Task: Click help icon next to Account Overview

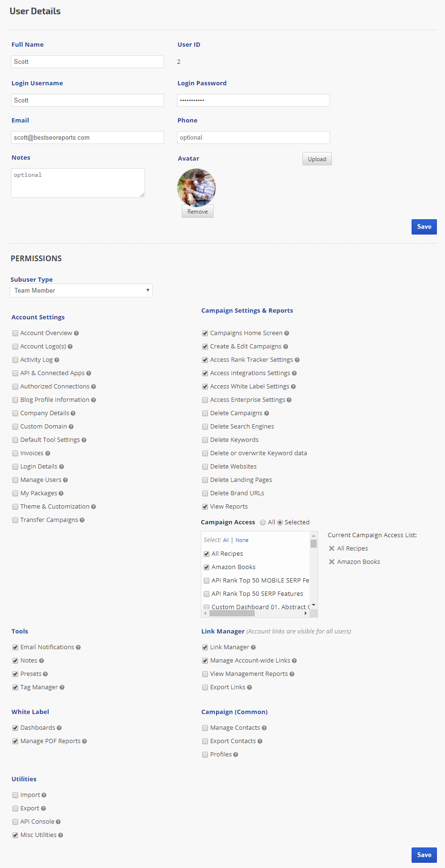Action: [x=76, y=333]
